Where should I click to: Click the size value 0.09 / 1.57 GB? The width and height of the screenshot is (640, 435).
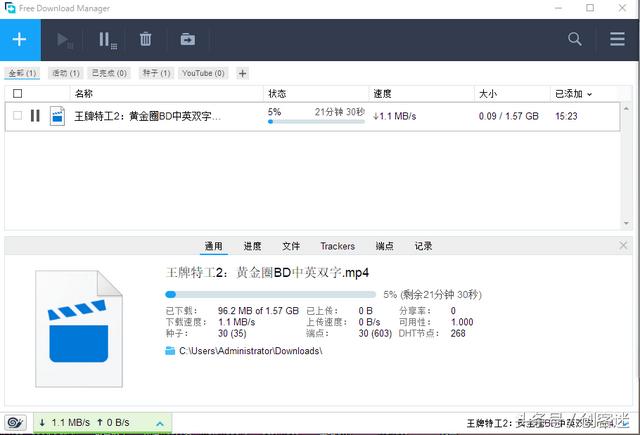[x=509, y=116]
